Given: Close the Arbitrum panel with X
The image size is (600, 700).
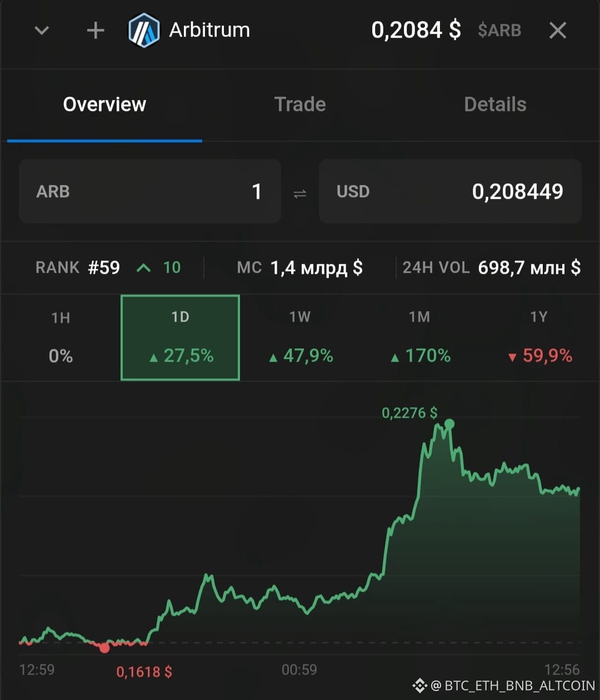Looking at the screenshot, I should pyautogui.click(x=558, y=31).
